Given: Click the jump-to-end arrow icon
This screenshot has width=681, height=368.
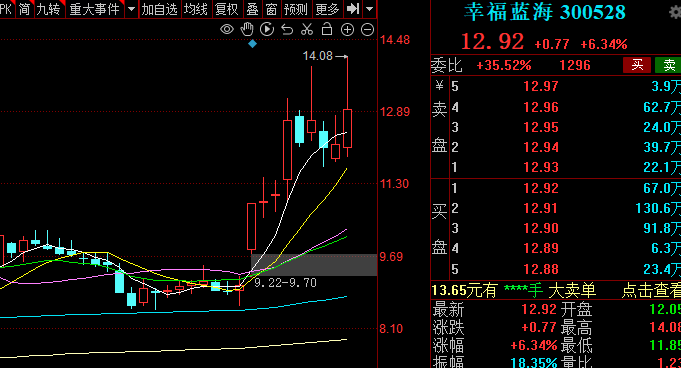Looking at the screenshot, I should click(353, 8).
